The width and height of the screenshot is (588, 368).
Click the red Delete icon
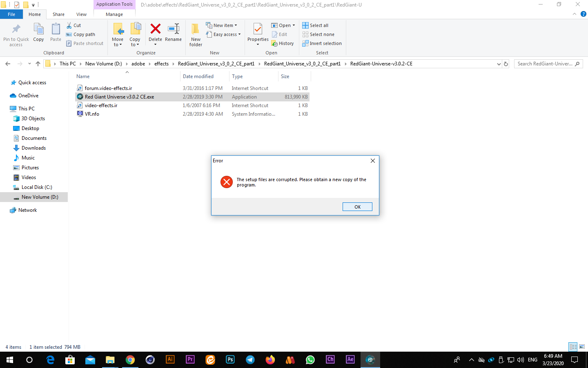point(156,29)
